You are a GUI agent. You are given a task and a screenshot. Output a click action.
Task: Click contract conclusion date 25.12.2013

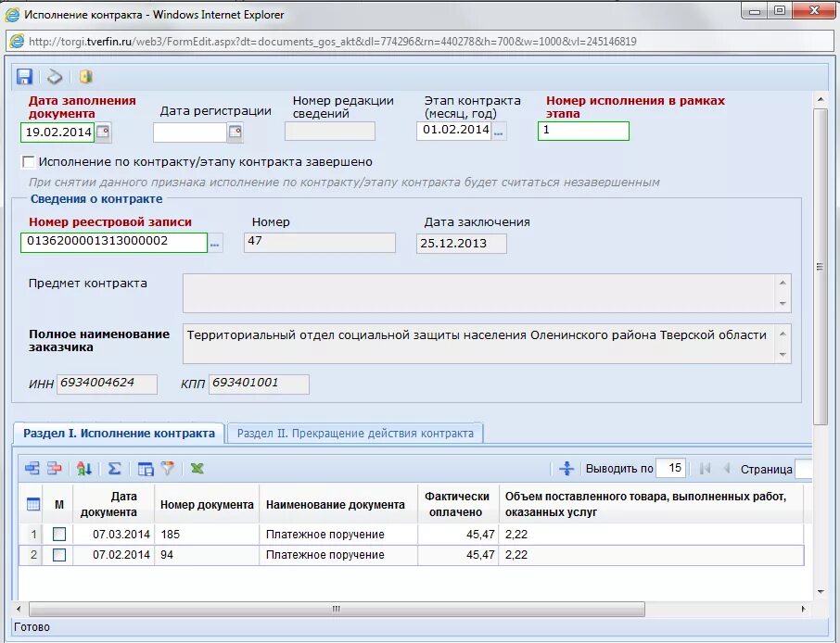(x=461, y=244)
